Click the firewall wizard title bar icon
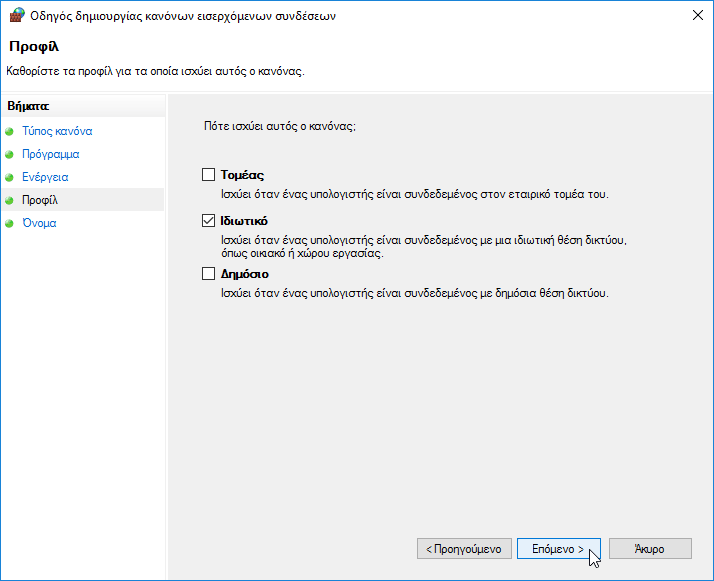The width and height of the screenshot is (714, 581). [x=17, y=15]
